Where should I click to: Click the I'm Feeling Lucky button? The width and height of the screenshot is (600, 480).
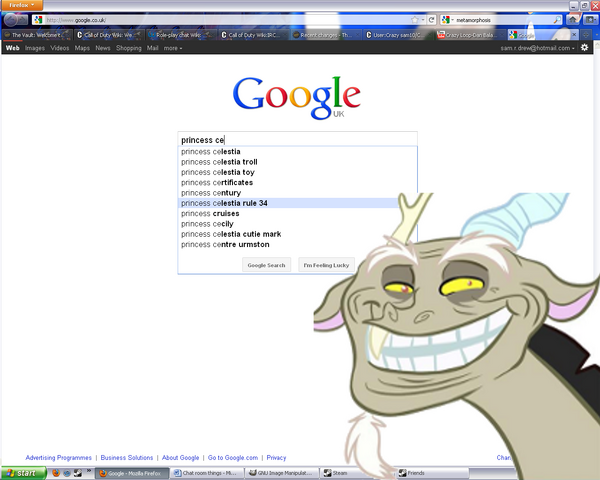click(326, 265)
